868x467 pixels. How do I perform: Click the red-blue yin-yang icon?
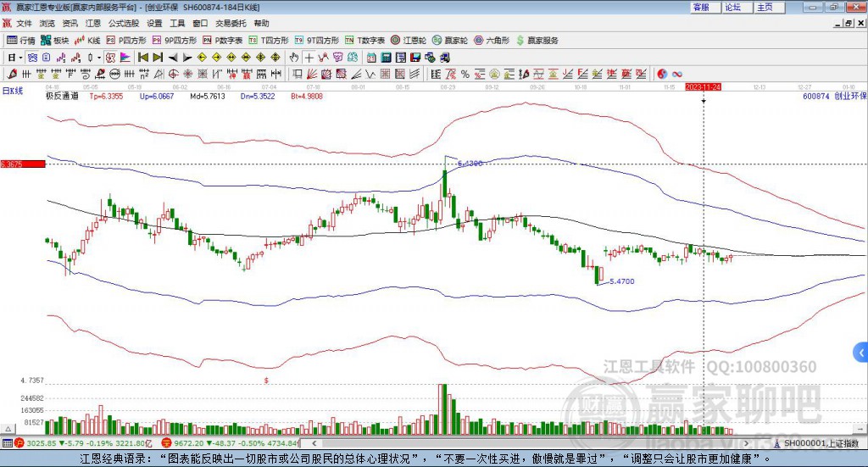(662, 74)
